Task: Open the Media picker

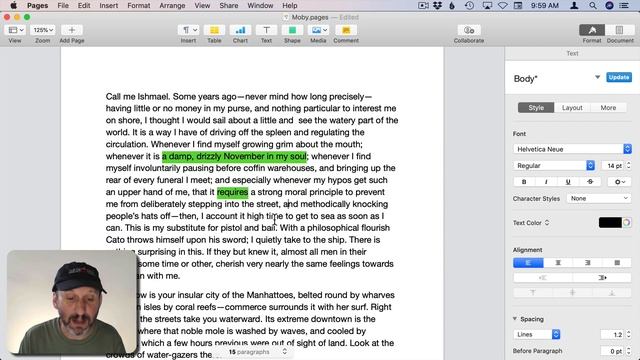Action: click(318, 30)
